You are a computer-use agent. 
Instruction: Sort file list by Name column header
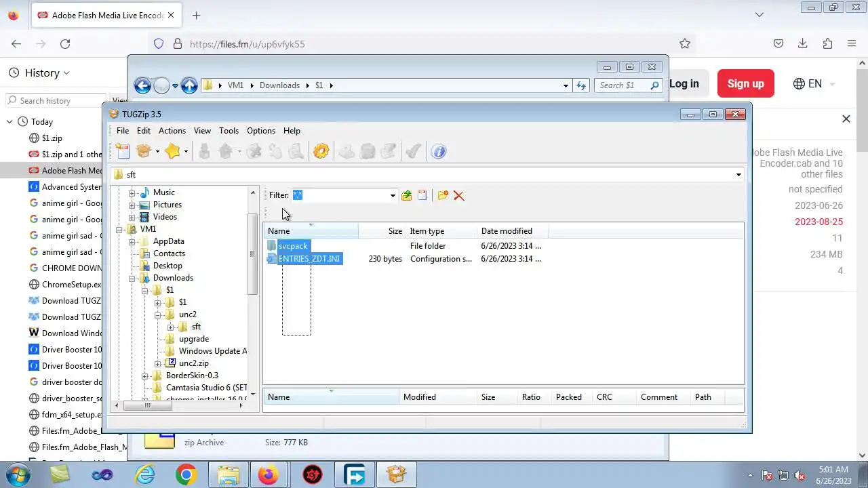311,231
